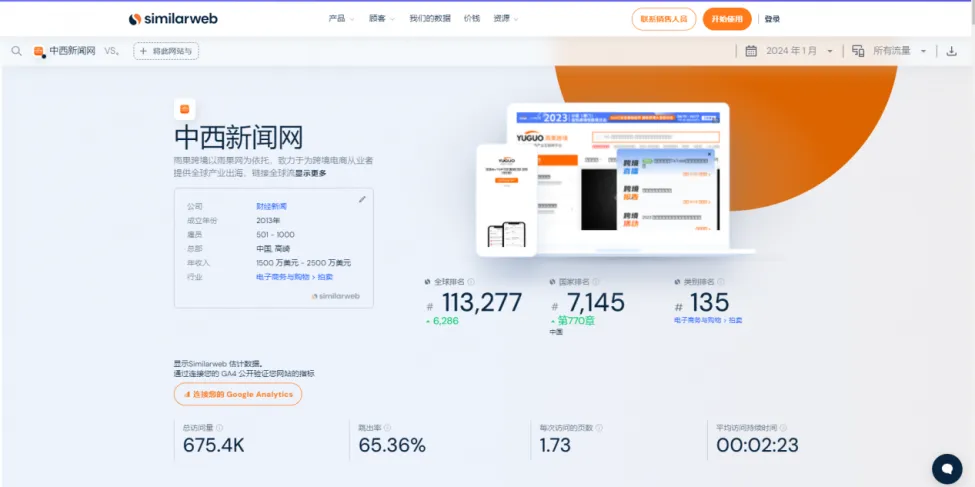Open the search magnifier icon

(17, 51)
